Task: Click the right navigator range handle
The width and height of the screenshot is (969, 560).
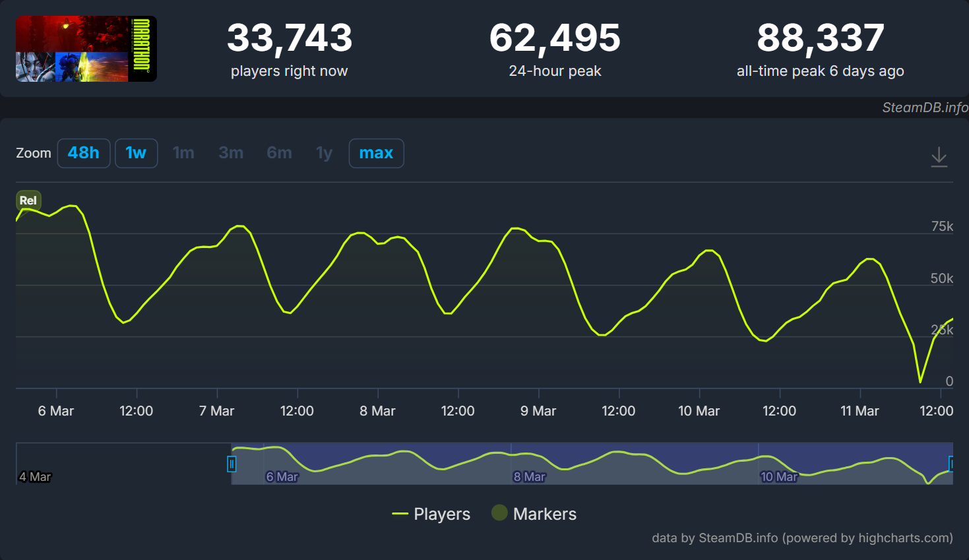Action: [x=952, y=464]
